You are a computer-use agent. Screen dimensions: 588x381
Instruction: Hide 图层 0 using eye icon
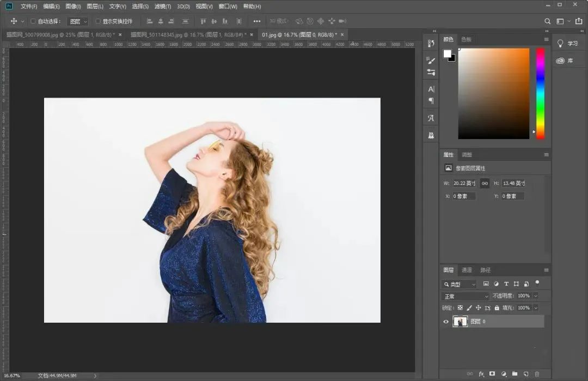[x=446, y=322]
